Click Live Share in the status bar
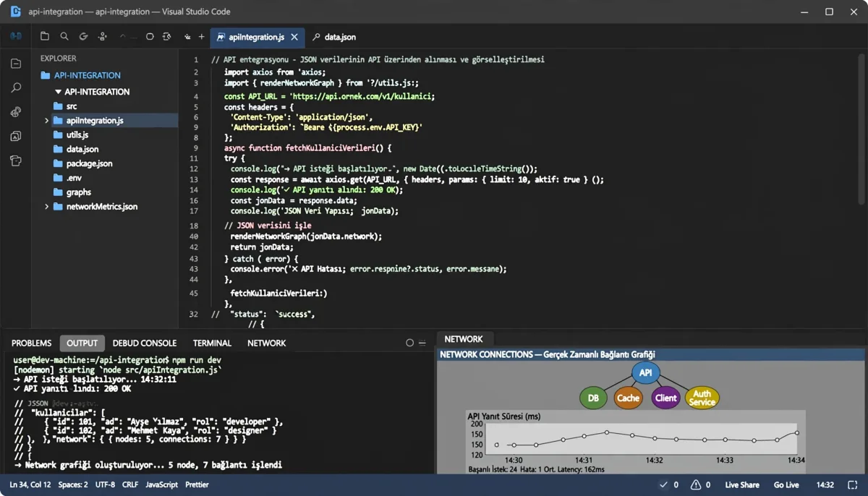Image resolution: width=868 pixels, height=496 pixels. pyautogui.click(x=742, y=485)
